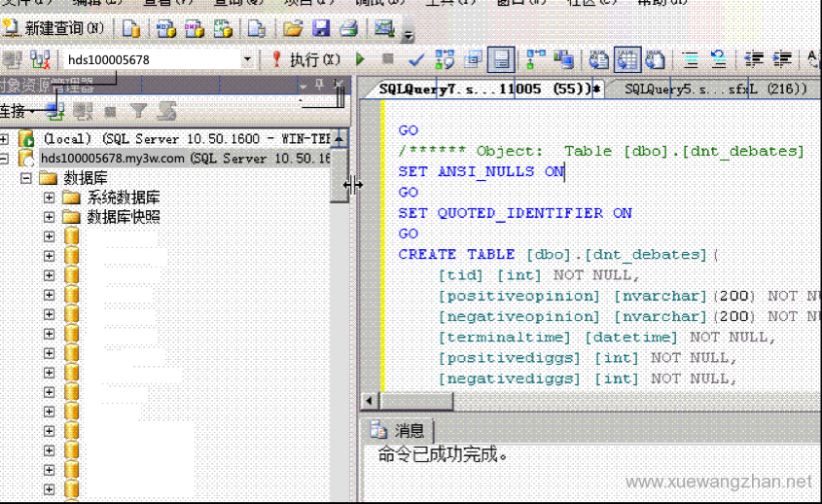
Task: Open the hds100005678 database dropdown
Action: [247, 59]
